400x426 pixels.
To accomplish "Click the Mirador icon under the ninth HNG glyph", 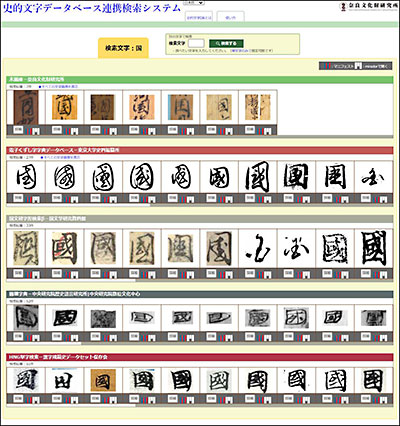I will tap(345, 399).
